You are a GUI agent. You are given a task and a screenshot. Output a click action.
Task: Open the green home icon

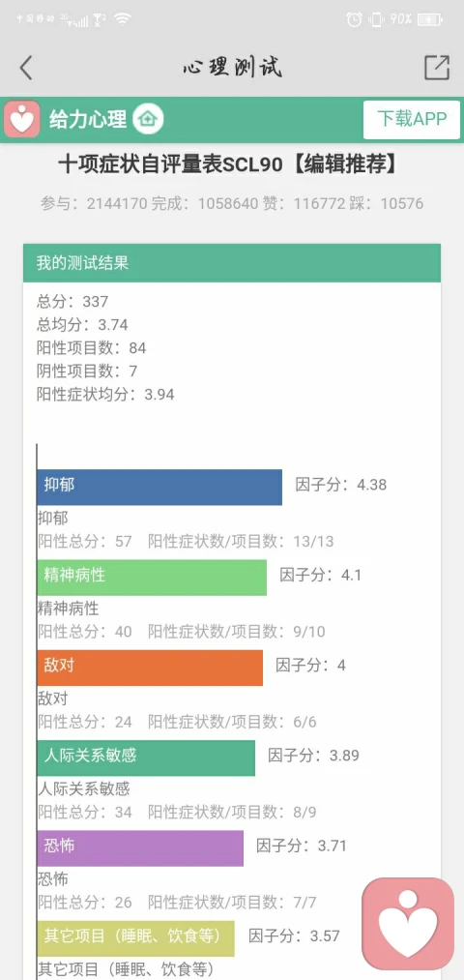pos(149,118)
